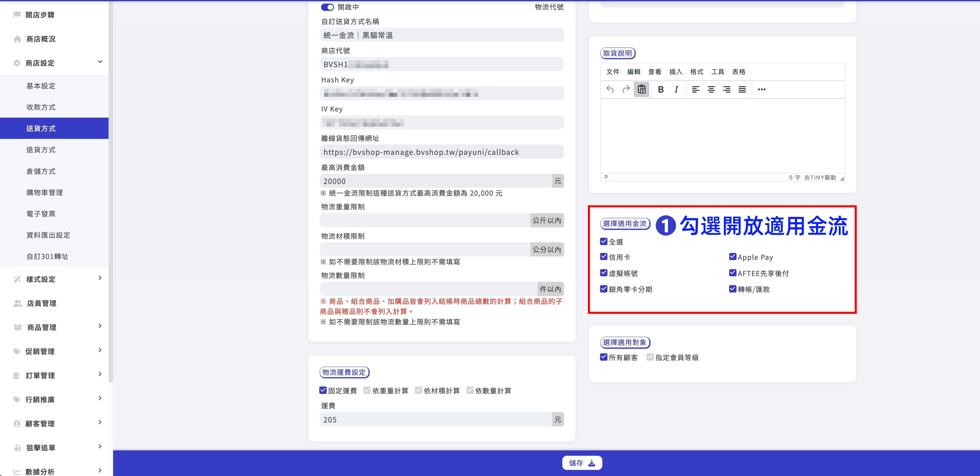Image resolution: width=980 pixels, height=476 pixels.
Task: Collapse the 商店設定 chevron
Action: [x=100, y=62]
